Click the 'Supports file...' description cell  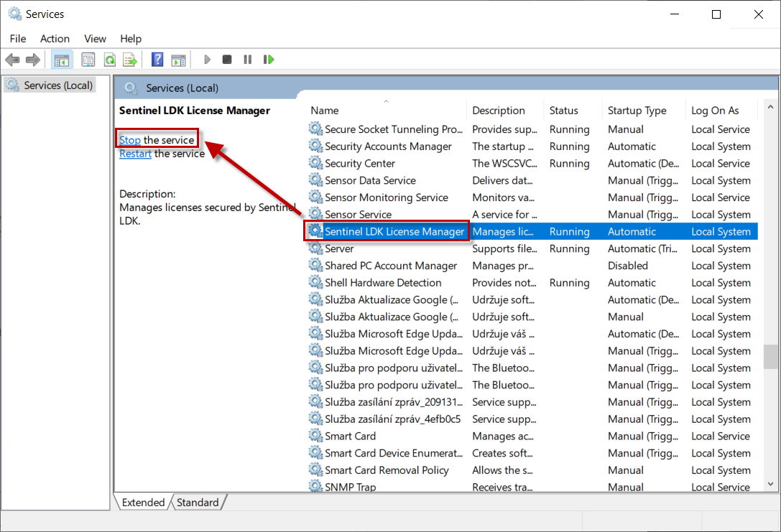point(504,248)
